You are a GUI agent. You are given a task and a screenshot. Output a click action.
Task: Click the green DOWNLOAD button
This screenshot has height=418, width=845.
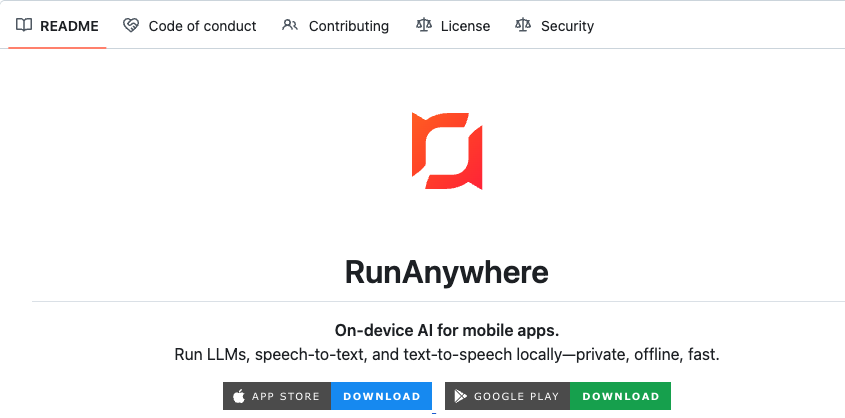(x=620, y=396)
